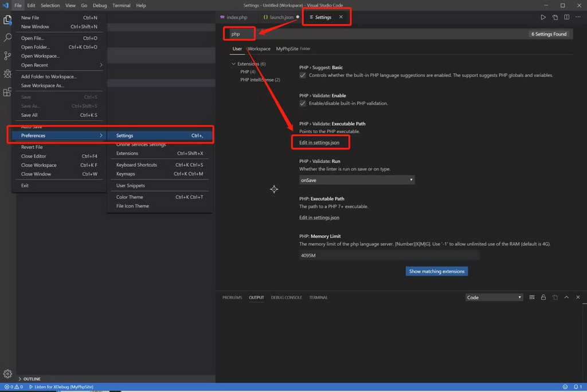Click the Manage gear icon in the activity bar
587x392 pixels.
pos(7,374)
